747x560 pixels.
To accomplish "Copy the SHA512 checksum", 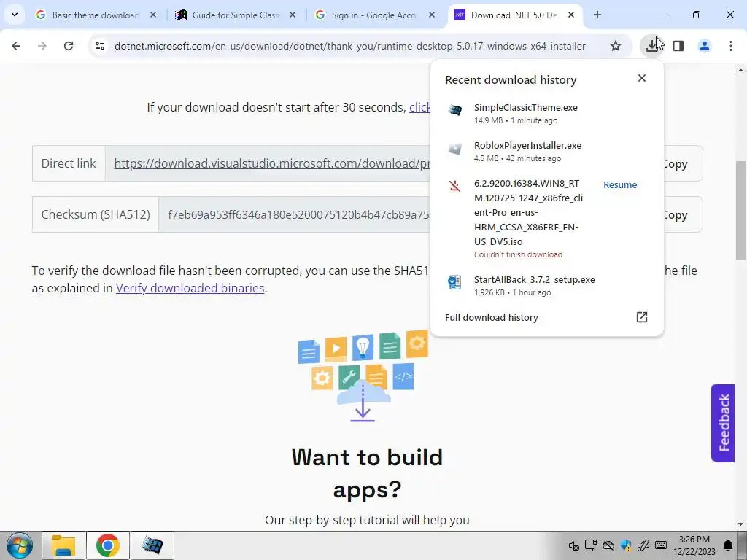I will [681, 214].
